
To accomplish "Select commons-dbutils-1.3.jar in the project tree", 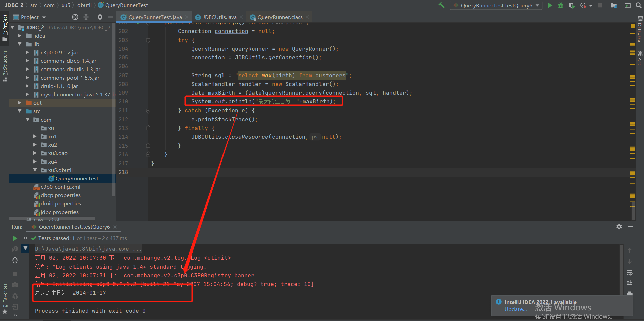I will [70, 69].
